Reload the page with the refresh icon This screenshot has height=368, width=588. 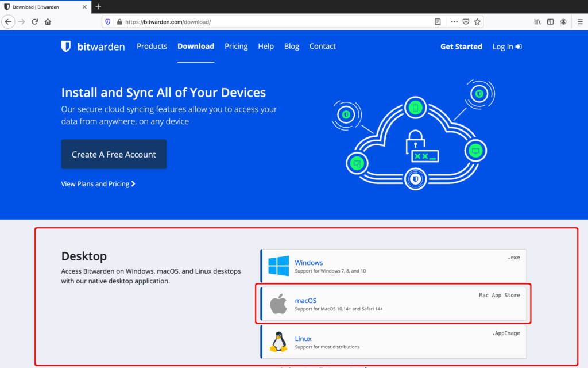pos(35,22)
